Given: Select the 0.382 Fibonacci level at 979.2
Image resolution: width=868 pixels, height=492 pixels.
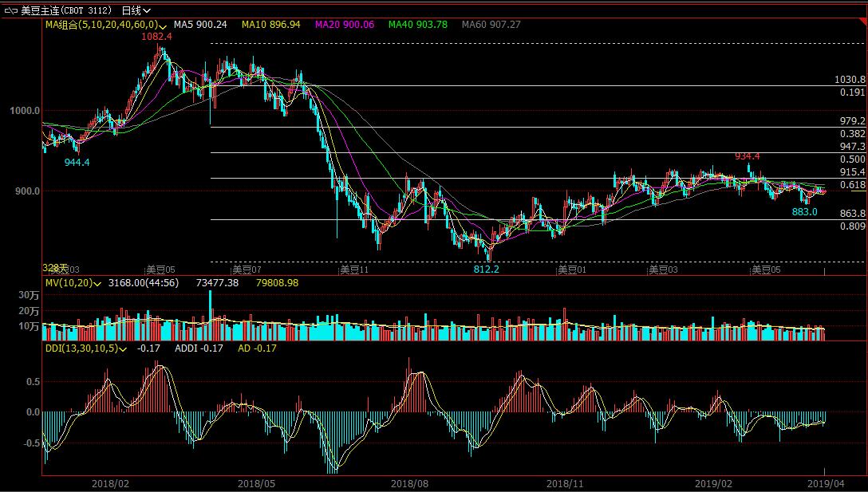Looking at the screenshot, I should (852, 134).
